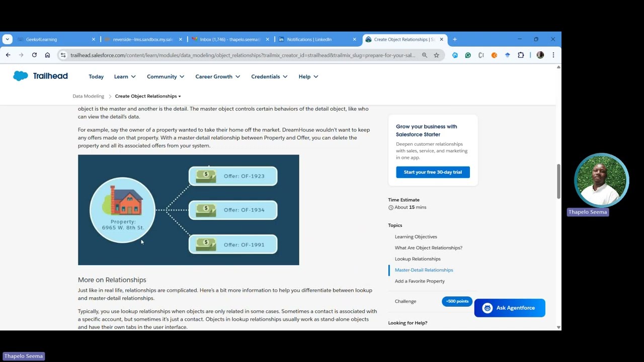Switch to the reverside-lms sandbox tab
This screenshot has height=362, width=644.
pyautogui.click(x=142, y=39)
